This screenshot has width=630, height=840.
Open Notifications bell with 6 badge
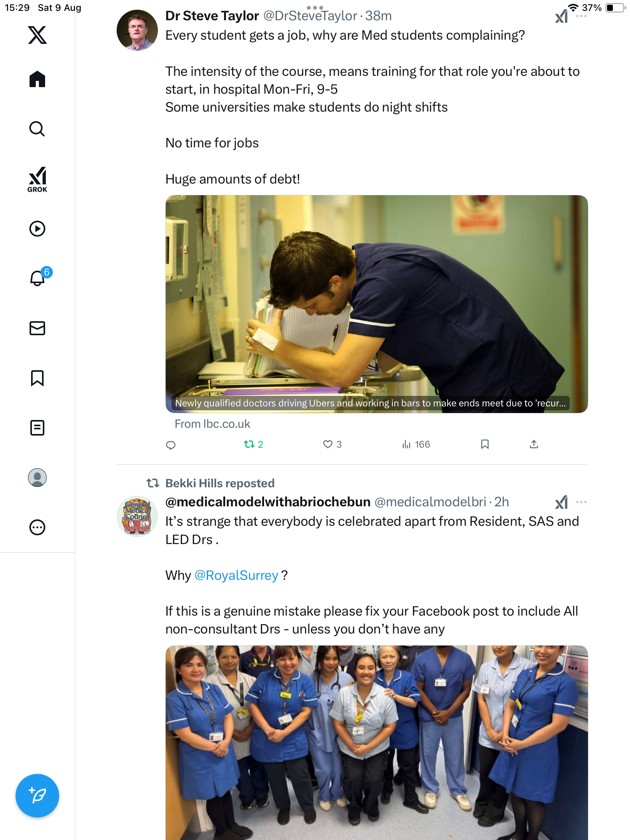click(38, 278)
